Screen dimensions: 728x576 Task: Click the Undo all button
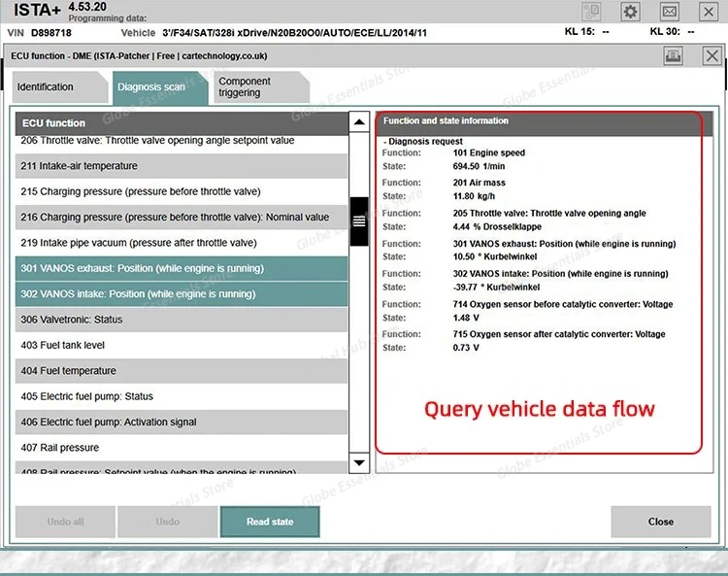pos(65,522)
